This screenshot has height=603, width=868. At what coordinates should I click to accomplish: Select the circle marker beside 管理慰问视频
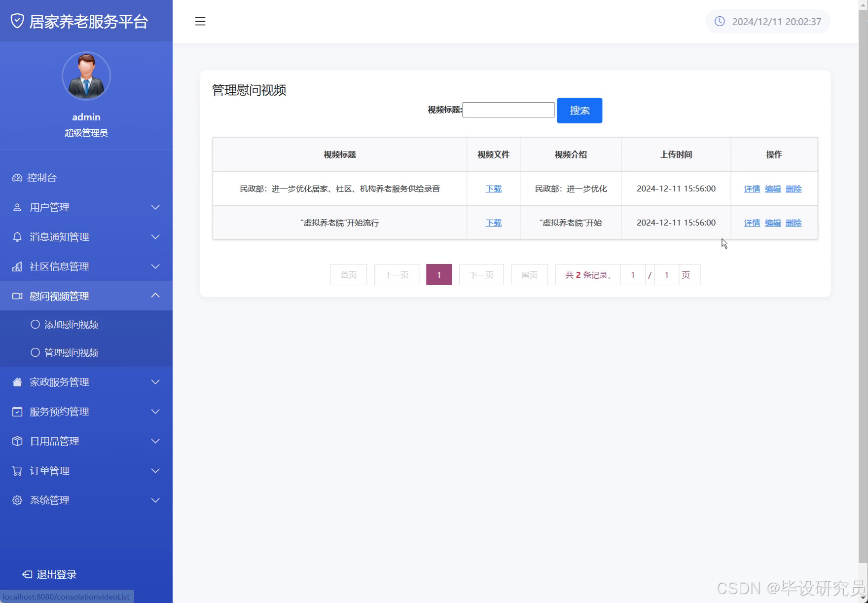click(x=35, y=352)
